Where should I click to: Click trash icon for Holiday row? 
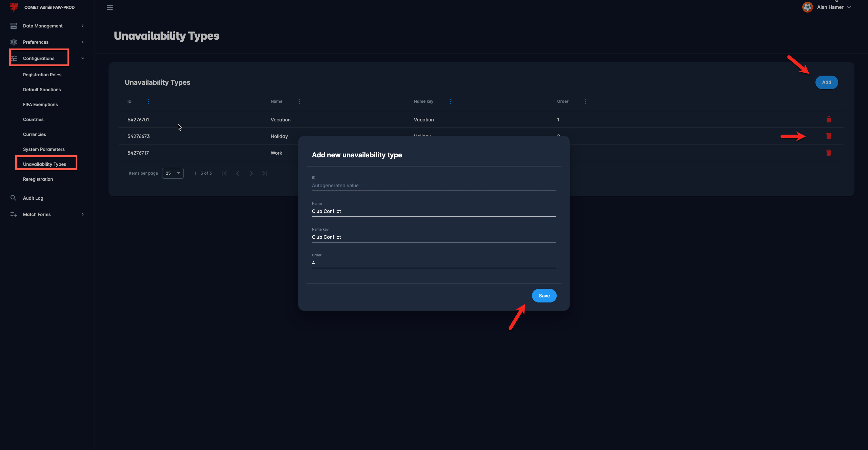(828, 136)
